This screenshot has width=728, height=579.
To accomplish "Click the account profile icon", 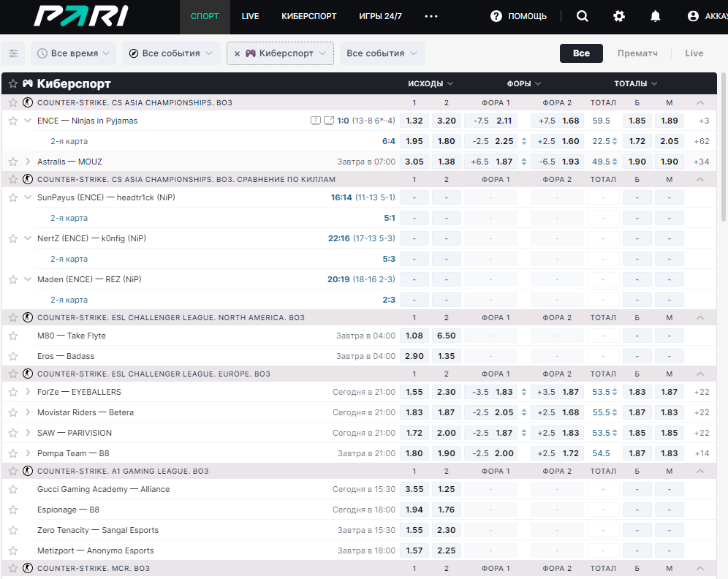I will (693, 16).
